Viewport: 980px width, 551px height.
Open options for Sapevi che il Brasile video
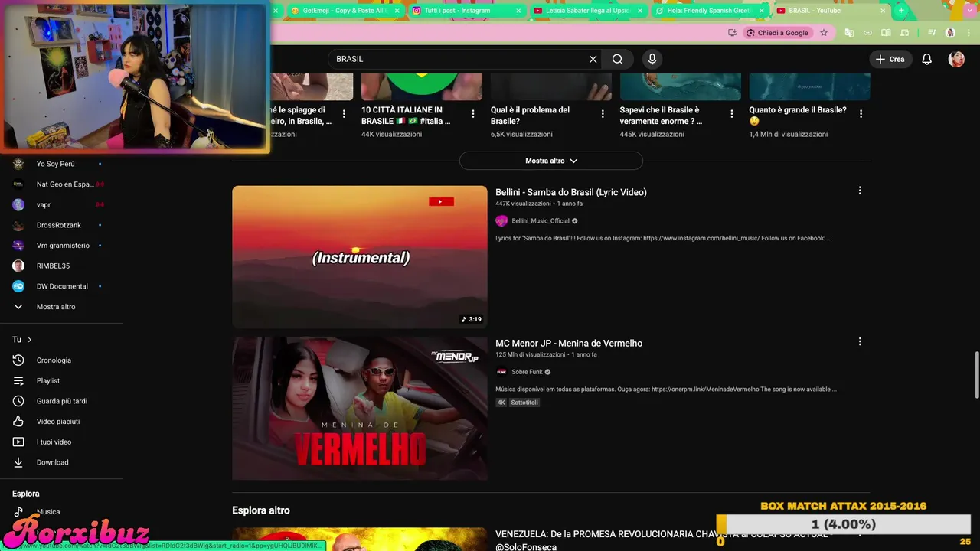tap(732, 114)
